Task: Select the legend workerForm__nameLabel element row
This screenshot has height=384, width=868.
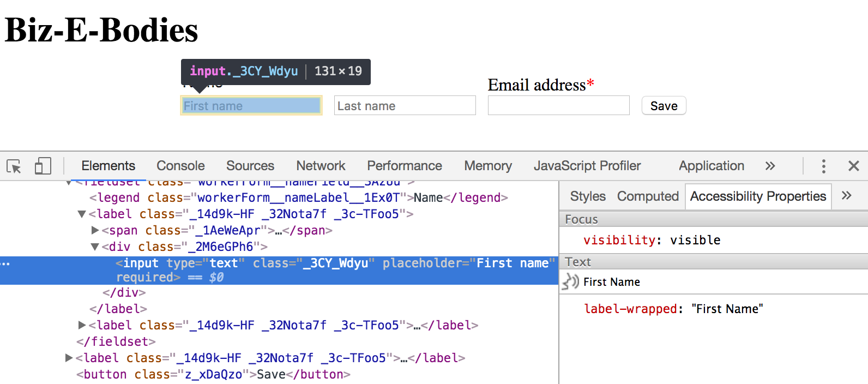Action: click(299, 197)
